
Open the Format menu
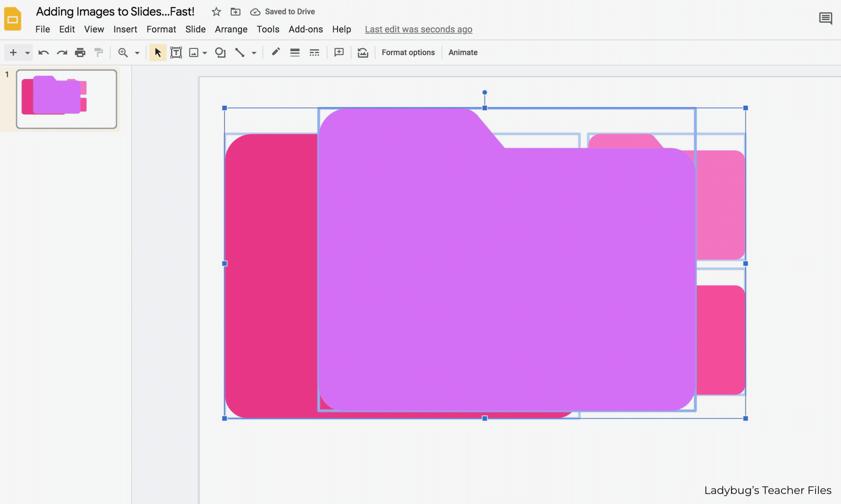(161, 29)
